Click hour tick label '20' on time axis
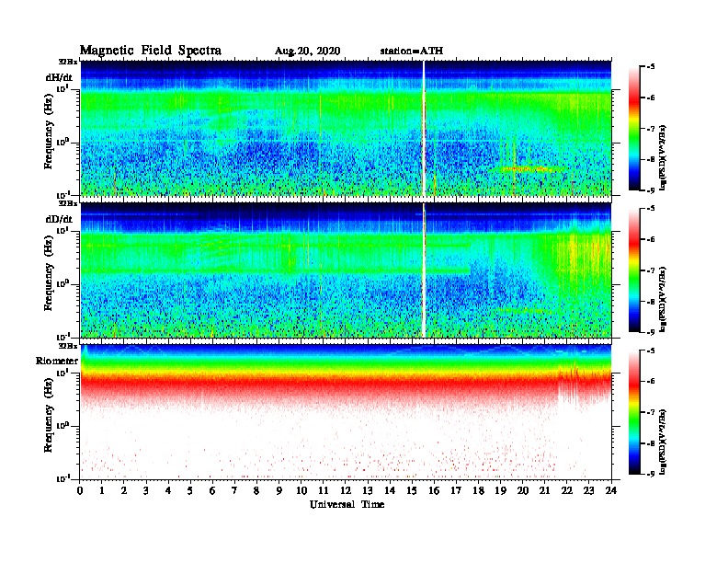 [523, 490]
